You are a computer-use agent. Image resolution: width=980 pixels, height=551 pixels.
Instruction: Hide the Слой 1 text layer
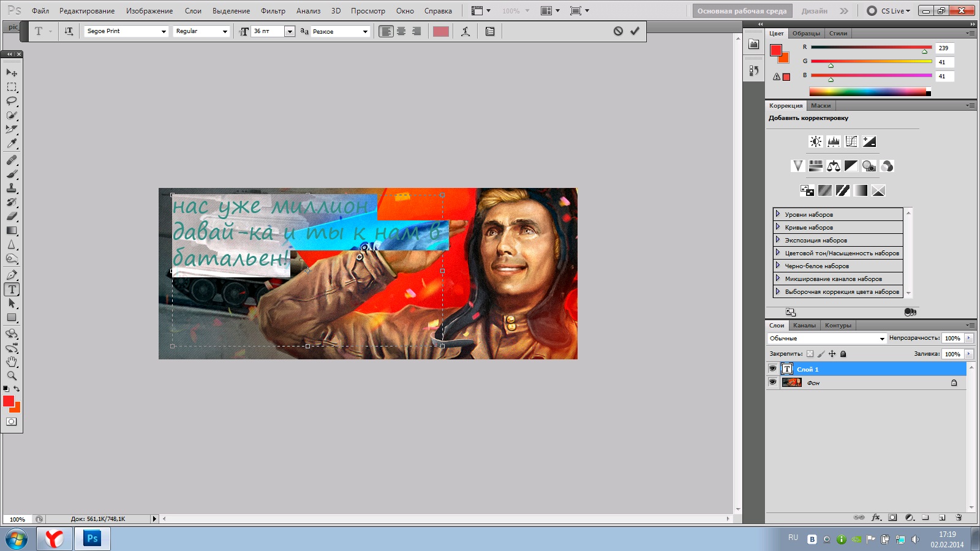point(772,369)
